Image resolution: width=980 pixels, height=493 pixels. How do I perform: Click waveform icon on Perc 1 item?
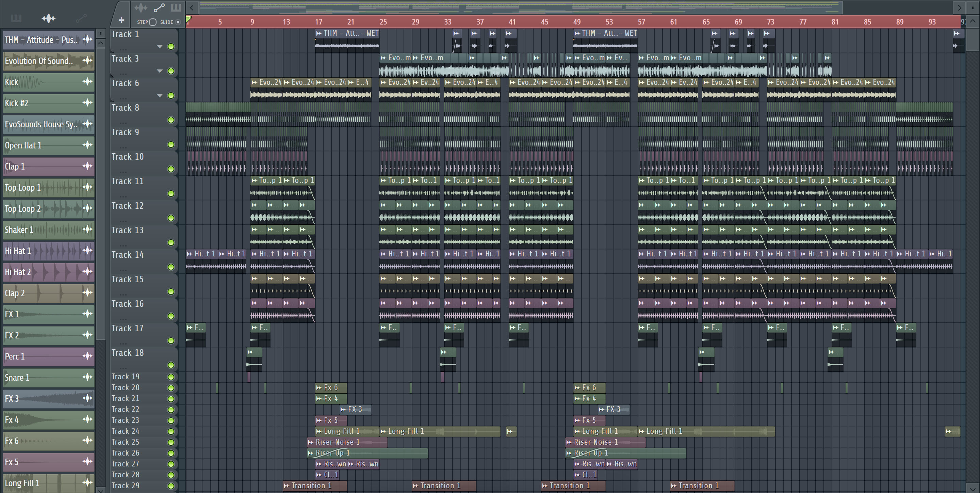(x=87, y=356)
